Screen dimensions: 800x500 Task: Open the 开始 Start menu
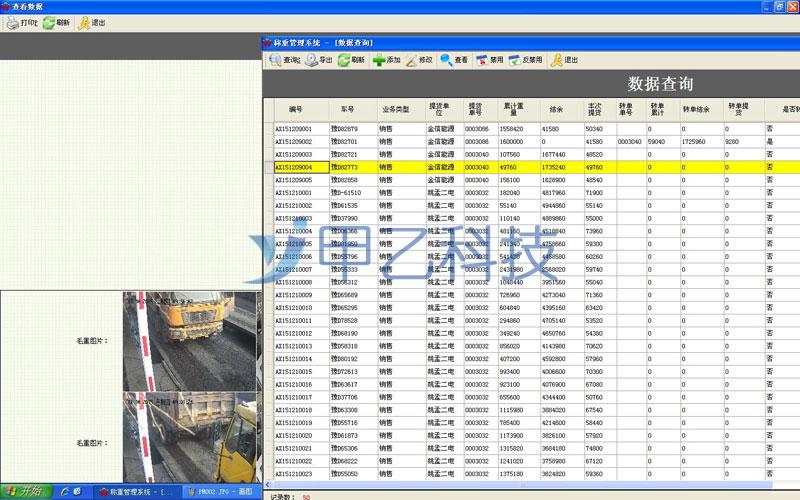(x=24, y=491)
